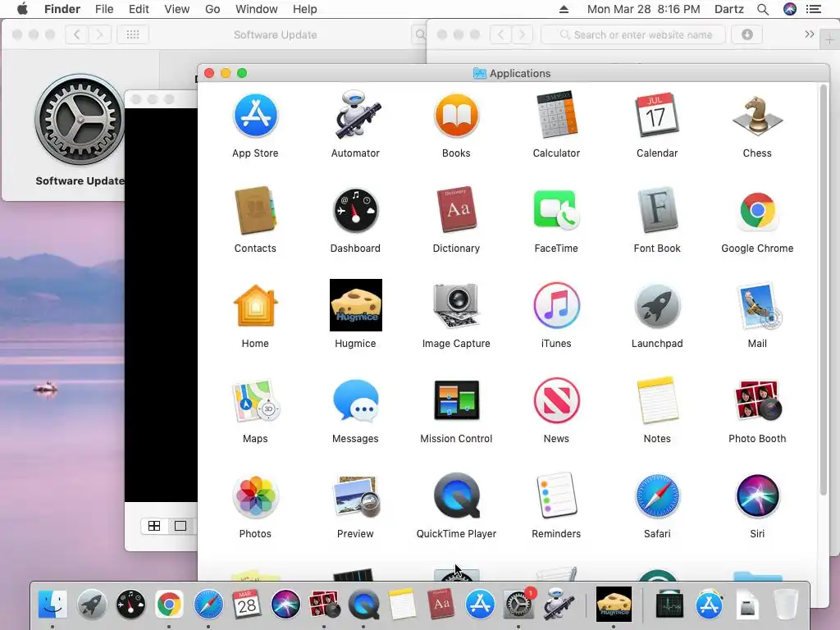The height and width of the screenshot is (630, 840).
Task: Launch Calculator from Applications
Action: [556, 115]
